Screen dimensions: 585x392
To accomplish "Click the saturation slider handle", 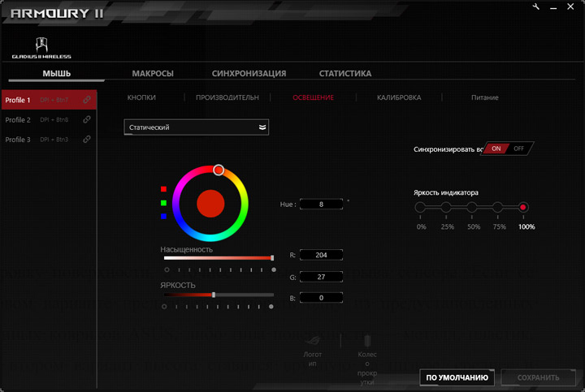I will 272,258.
